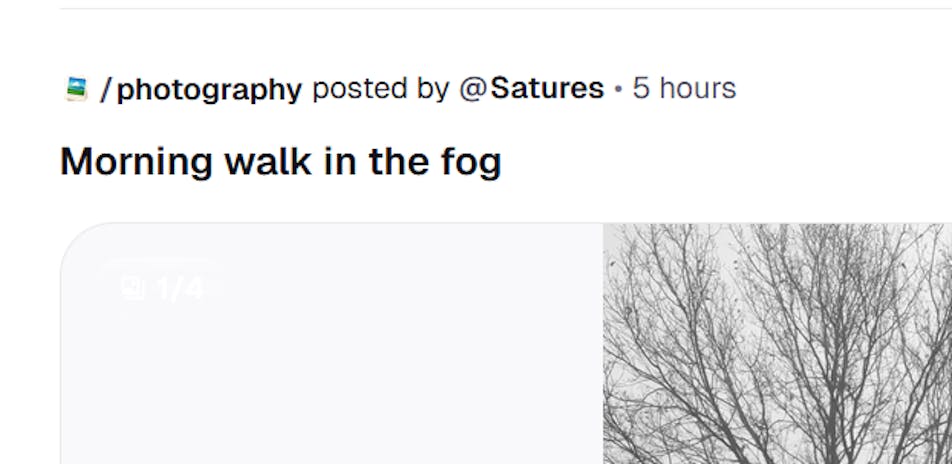Click the rounded top-left corner of the gallery

click(x=76, y=238)
